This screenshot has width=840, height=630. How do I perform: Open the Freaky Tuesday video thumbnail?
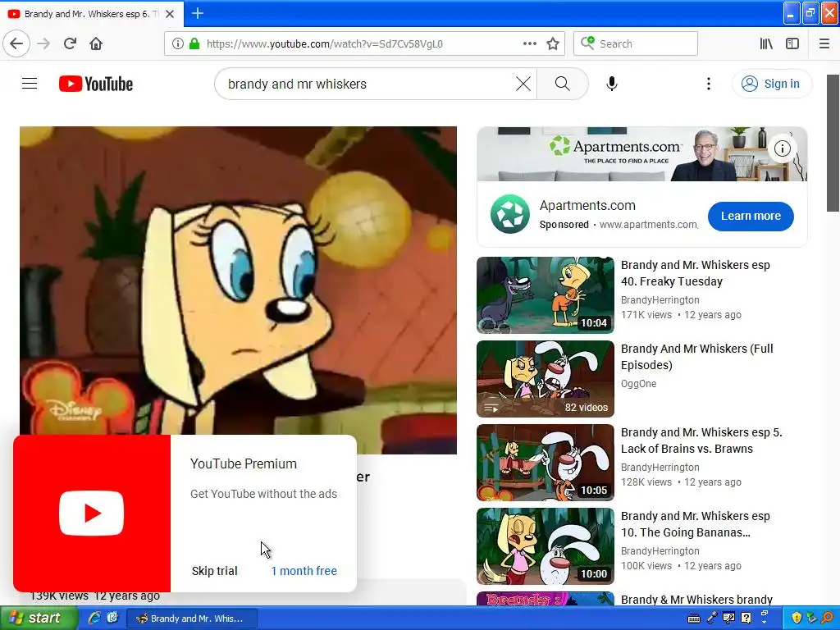point(546,295)
